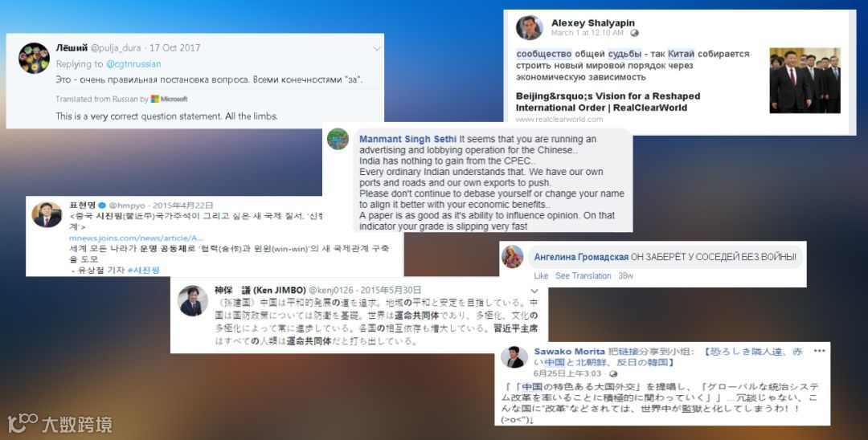Click Manmant Singh Sethi's avatar
The image size is (868, 440).
tap(338, 139)
